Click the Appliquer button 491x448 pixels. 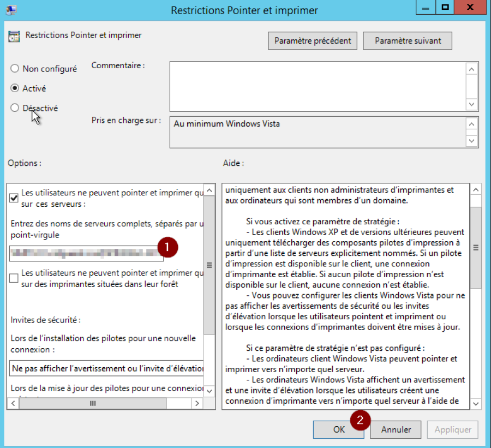click(x=453, y=429)
